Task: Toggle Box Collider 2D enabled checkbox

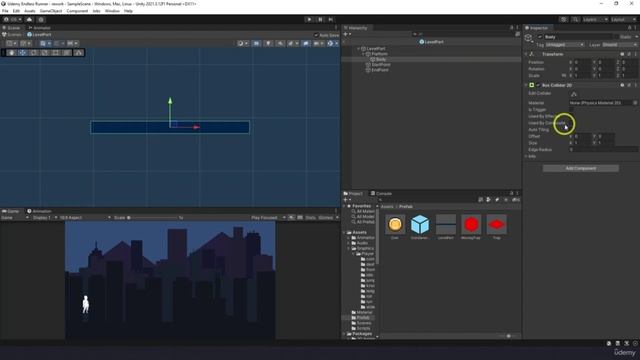Action: (x=538, y=85)
